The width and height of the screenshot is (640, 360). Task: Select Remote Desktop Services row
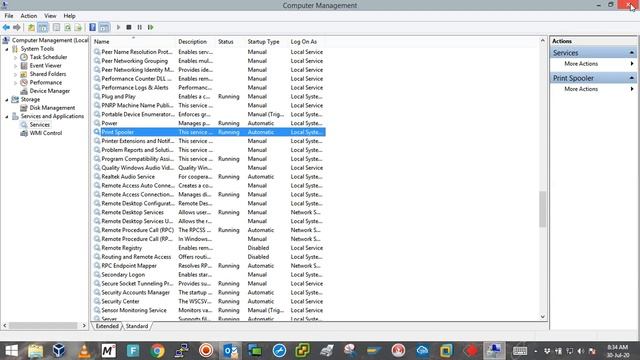[209, 212]
